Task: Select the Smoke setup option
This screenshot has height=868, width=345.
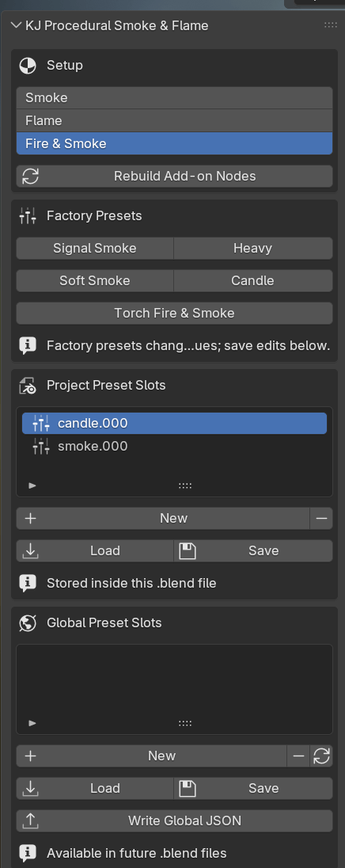Action: click(x=174, y=98)
